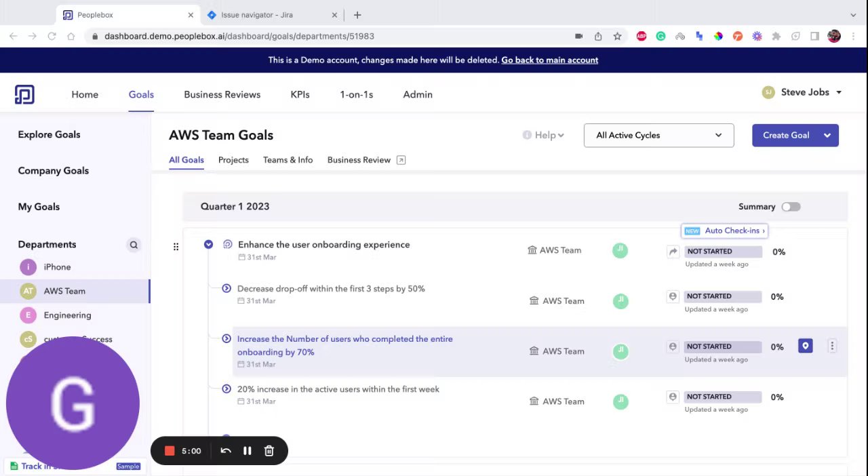Open Explore Goals in sidebar
The width and height of the screenshot is (868, 476).
[49, 134]
